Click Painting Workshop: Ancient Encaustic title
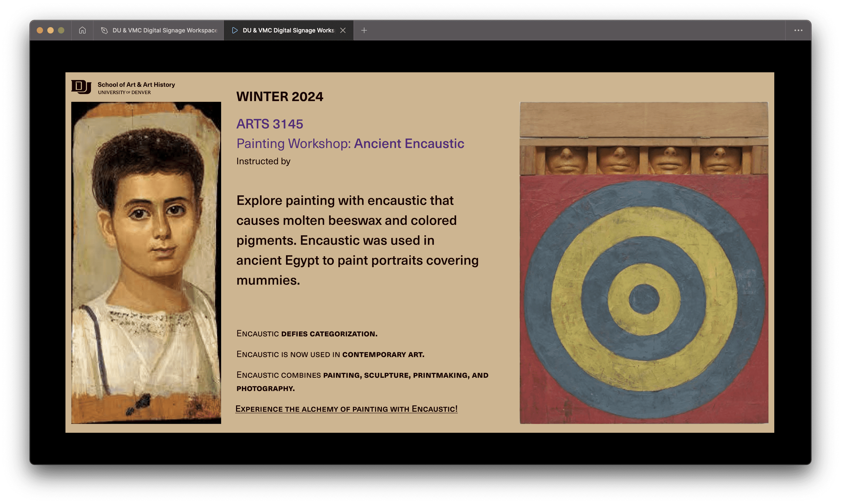 (x=350, y=144)
